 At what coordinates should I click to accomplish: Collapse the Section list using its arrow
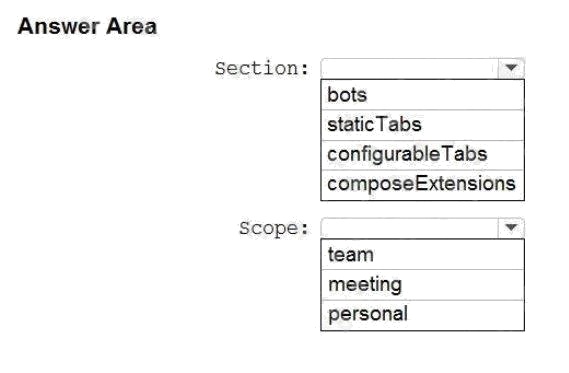[511, 68]
